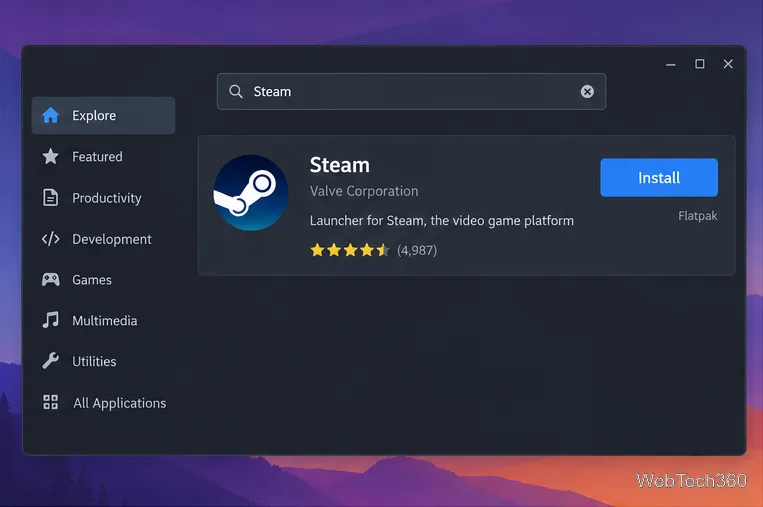Viewport: 763px width, 507px height.
Task: Focus the search field containing Steam
Action: pos(411,91)
